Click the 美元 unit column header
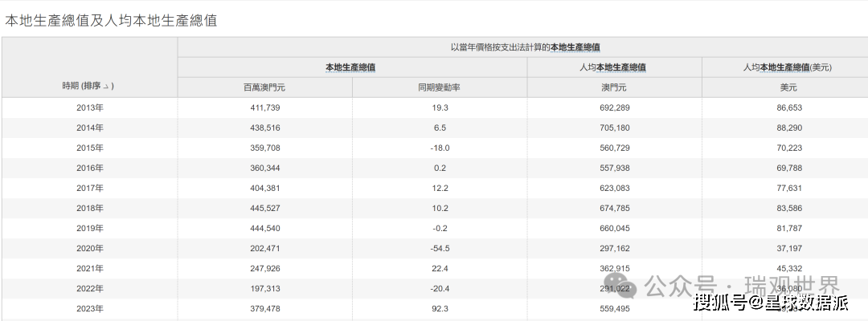Image resolution: width=868 pixels, height=321 pixels. click(x=786, y=87)
